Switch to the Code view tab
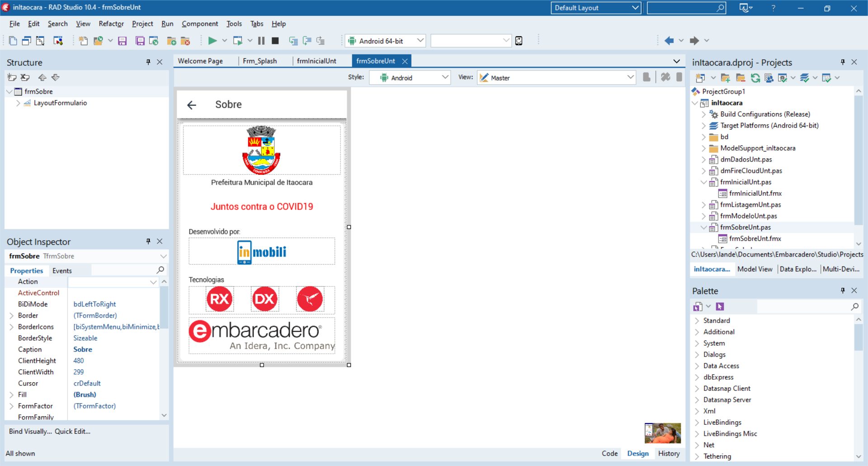The image size is (868, 466). (x=609, y=453)
